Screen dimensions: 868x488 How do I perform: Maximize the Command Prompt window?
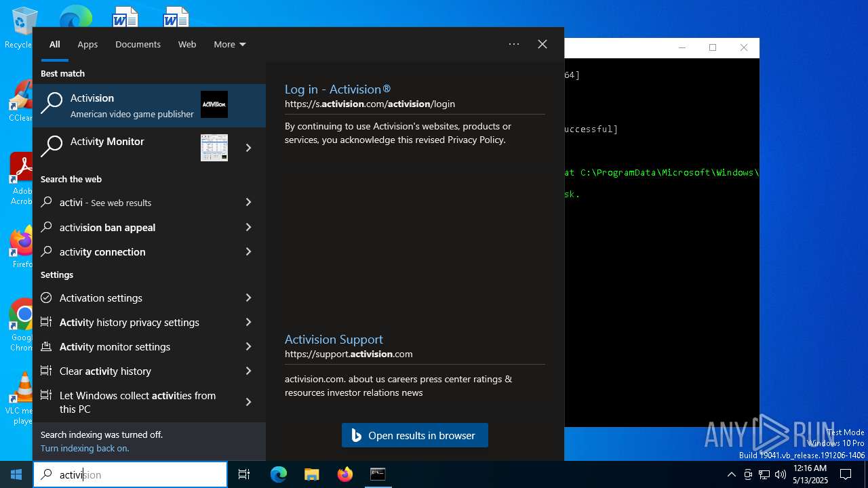[713, 47]
